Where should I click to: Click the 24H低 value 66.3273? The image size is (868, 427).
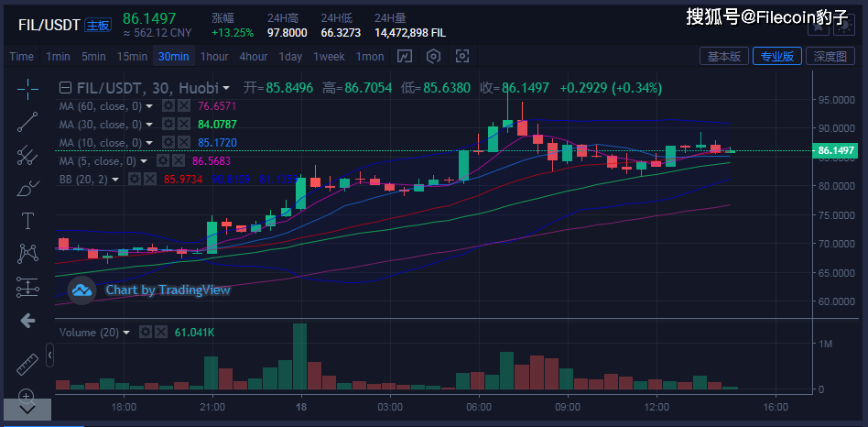tap(341, 33)
